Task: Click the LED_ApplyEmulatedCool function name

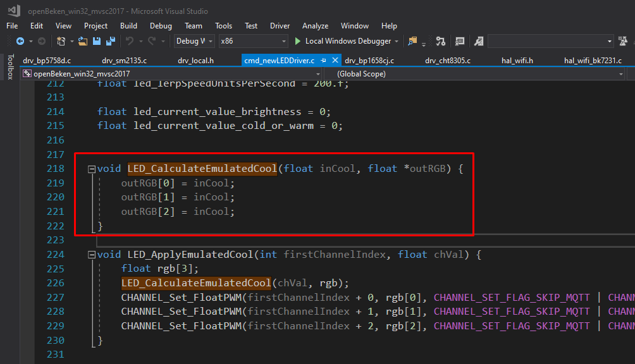Action: [190, 255]
